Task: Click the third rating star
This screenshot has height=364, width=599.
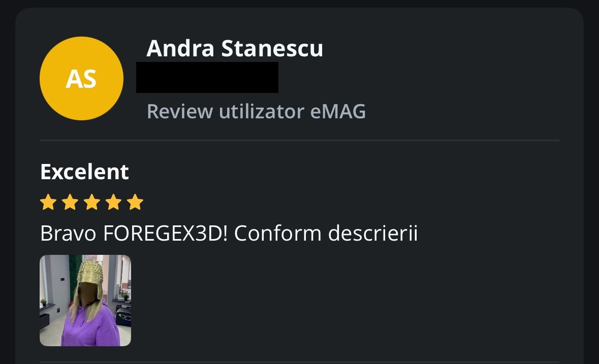Action: click(x=91, y=202)
